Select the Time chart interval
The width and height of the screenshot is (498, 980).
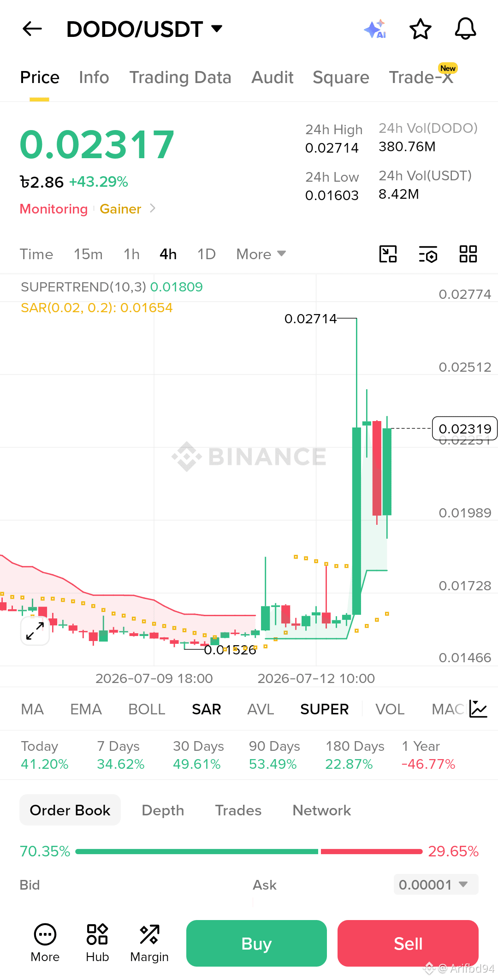36,254
